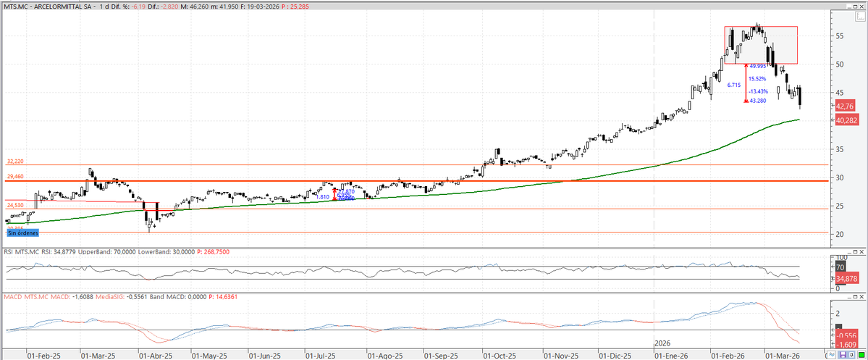Screen dimensions: 868x360
Task: Click the red 'P: 268,7500' RSI value
Action: (x=213, y=252)
